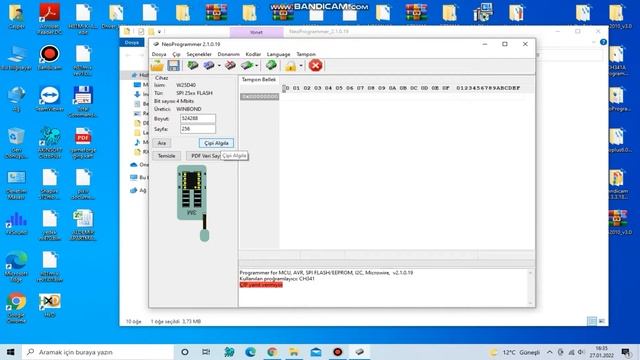
Task: Open Task View on the taskbar
Action: pyautogui.click(x=206, y=352)
